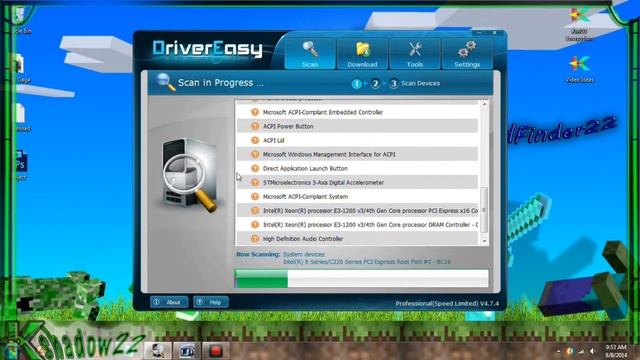Click icon beside High Definition Audio Controller
The height and width of the screenshot is (360, 640).
[x=255, y=239]
